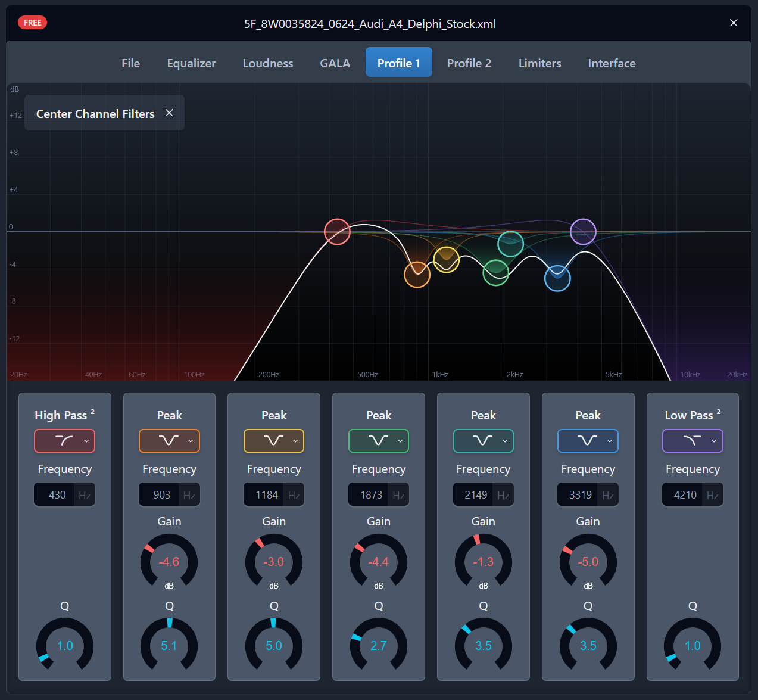
Task: Dismiss the Center Channel Filters label
Action: 169,113
